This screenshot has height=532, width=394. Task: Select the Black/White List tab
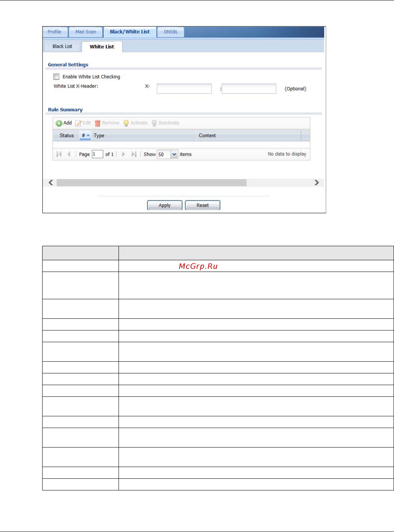pyautogui.click(x=130, y=32)
